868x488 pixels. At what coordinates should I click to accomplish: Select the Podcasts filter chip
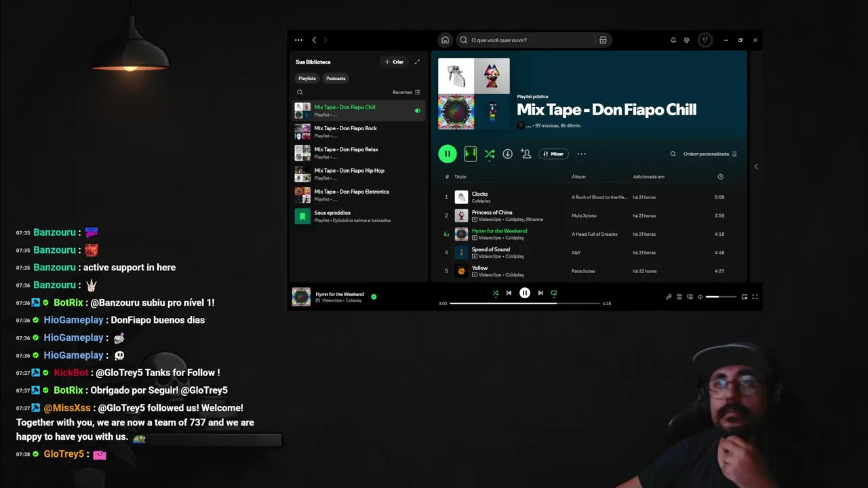[x=336, y=78]
